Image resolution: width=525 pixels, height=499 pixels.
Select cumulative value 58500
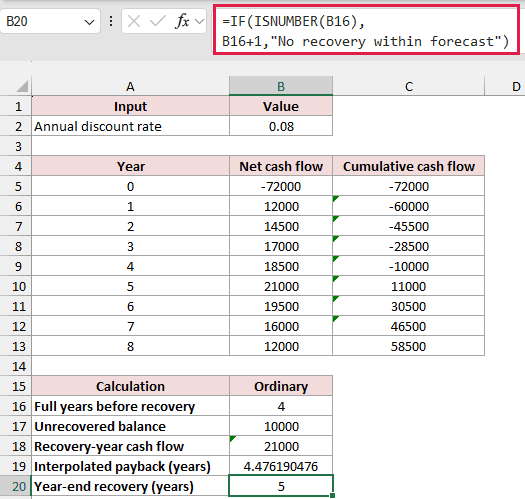[x=408, y=346]
